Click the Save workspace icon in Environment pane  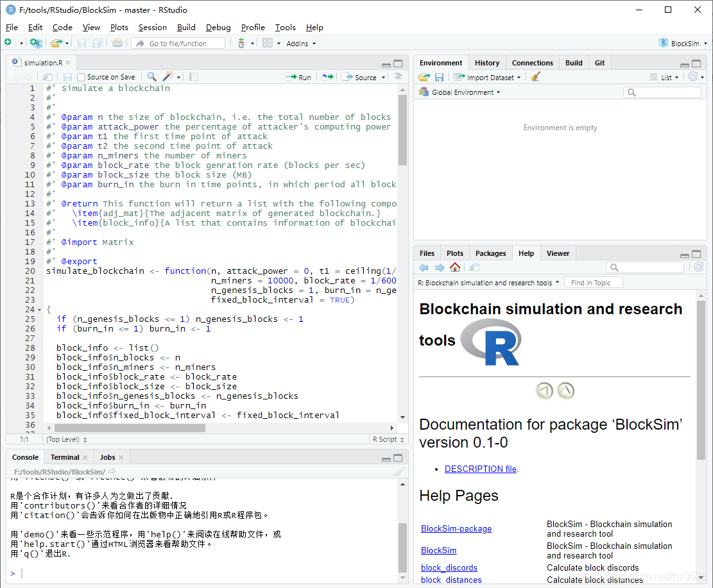[439, 77]
